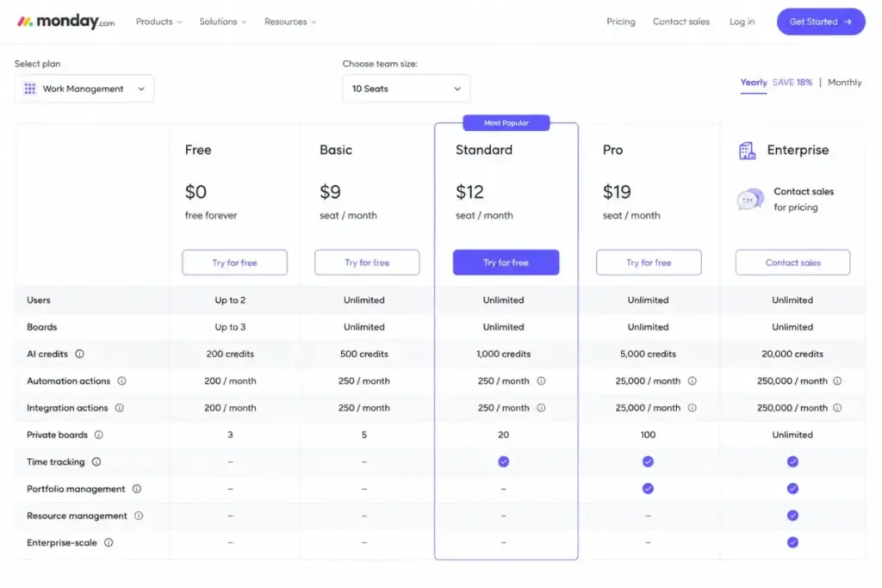Click the Up to 2 users cell
The image size is (882, 588).
click(230, 300)
